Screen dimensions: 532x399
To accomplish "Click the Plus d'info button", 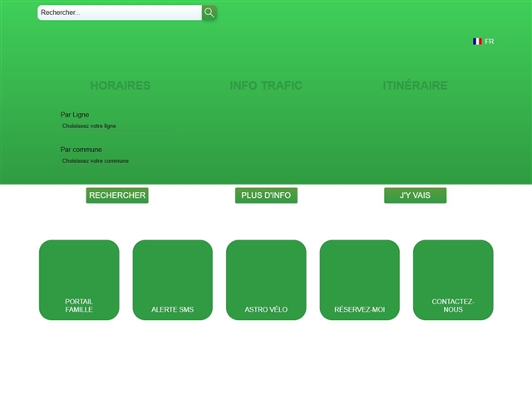I will (x=266, y=195).
